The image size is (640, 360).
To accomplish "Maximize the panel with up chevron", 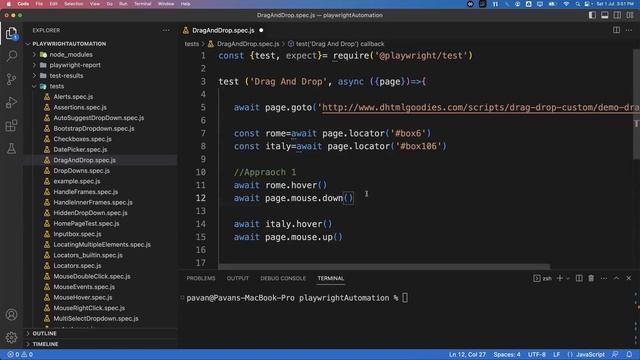I will click(x=616, y=278).
